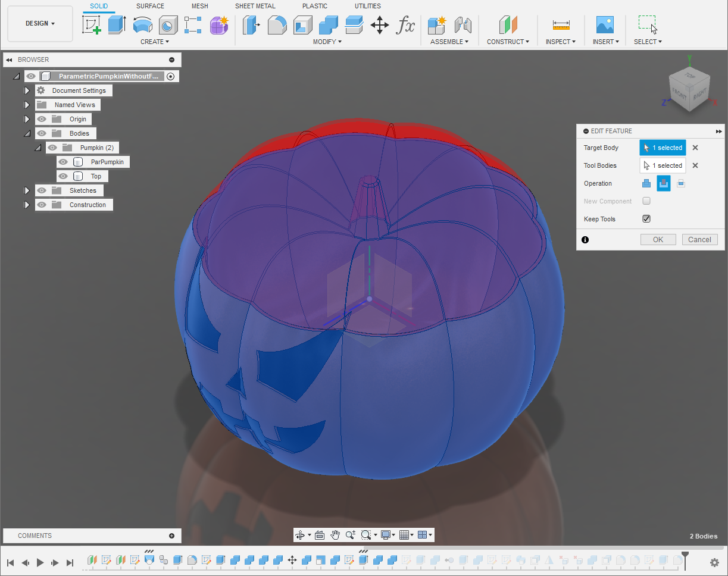Click the Look At icon in navigation bar
This screenshot has height=576, width=728.
pos(319,535)
